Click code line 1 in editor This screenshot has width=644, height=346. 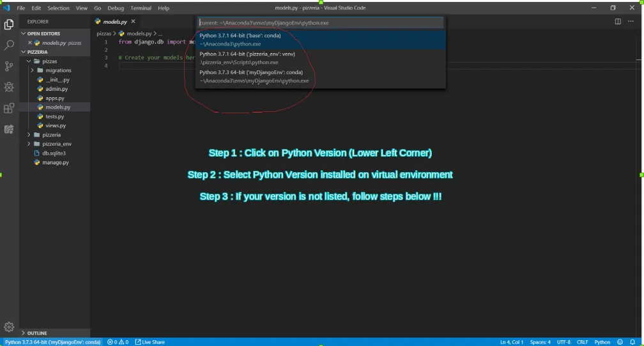point(157,42)
